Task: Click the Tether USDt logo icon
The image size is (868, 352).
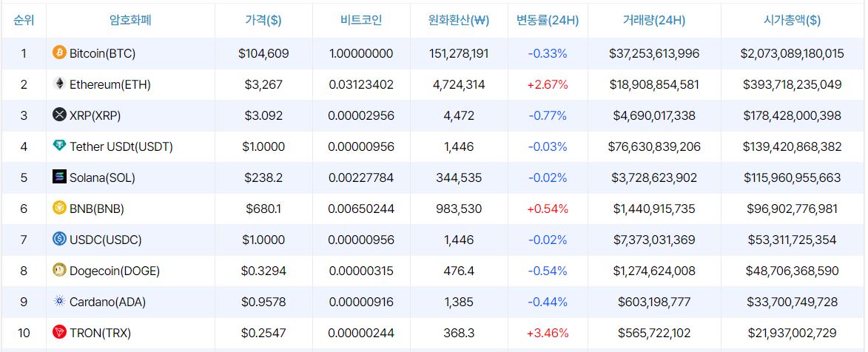Action: 59,146
